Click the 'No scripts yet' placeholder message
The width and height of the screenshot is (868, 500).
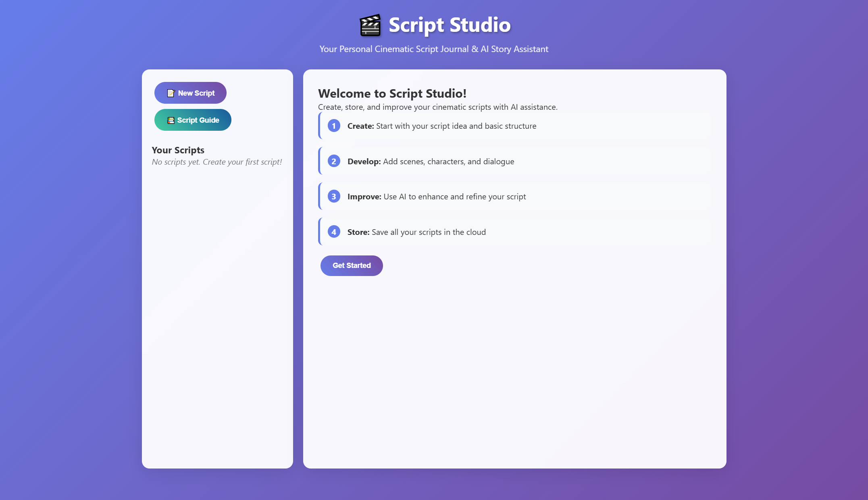(x=217, y=161)
